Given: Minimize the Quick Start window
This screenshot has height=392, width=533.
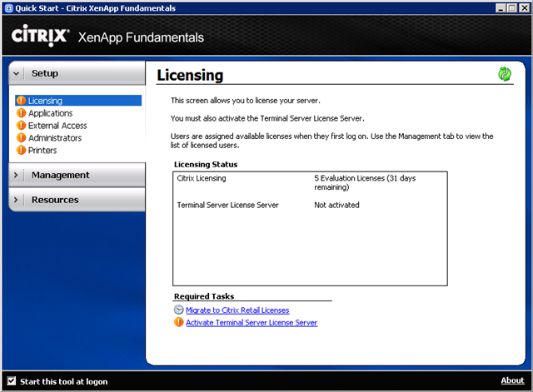Looking at the screenshot, I should pos(501,8).
